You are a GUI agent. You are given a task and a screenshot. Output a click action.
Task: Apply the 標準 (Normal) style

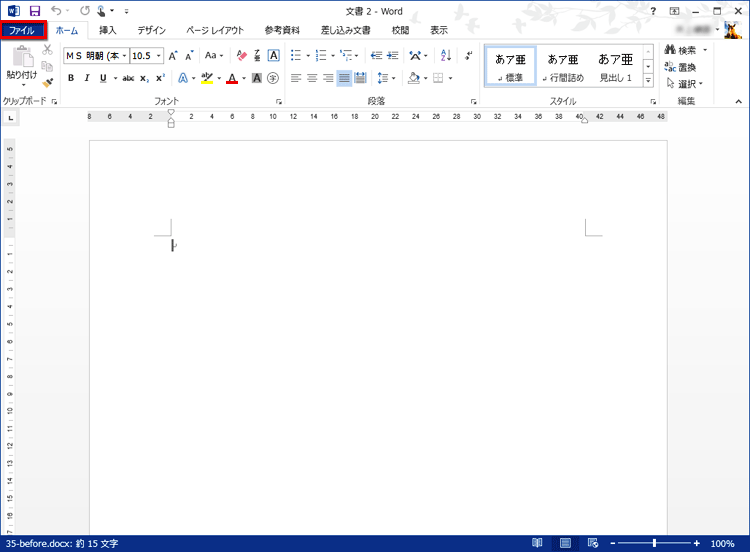click(510, 66)
